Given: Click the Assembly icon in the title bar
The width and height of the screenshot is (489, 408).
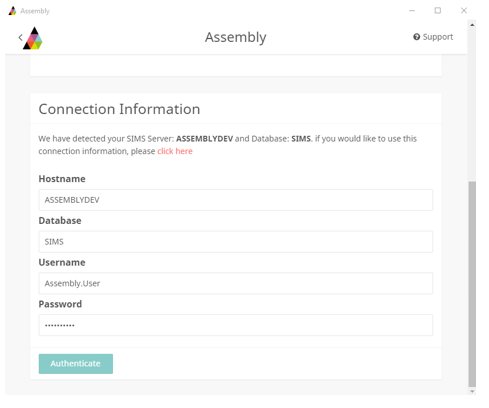Looking at the screenshot, I should tap(12, 11).
